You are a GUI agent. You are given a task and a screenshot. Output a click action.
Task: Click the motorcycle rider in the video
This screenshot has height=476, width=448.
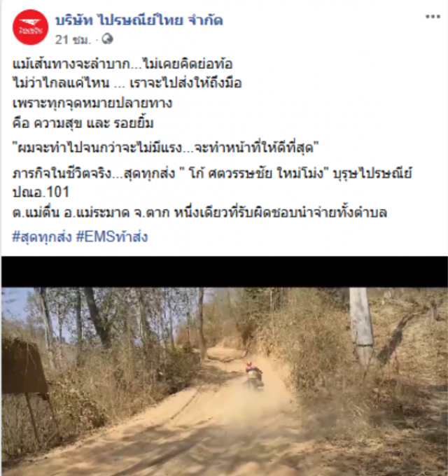pyautogui.click(x=254, y=375)
